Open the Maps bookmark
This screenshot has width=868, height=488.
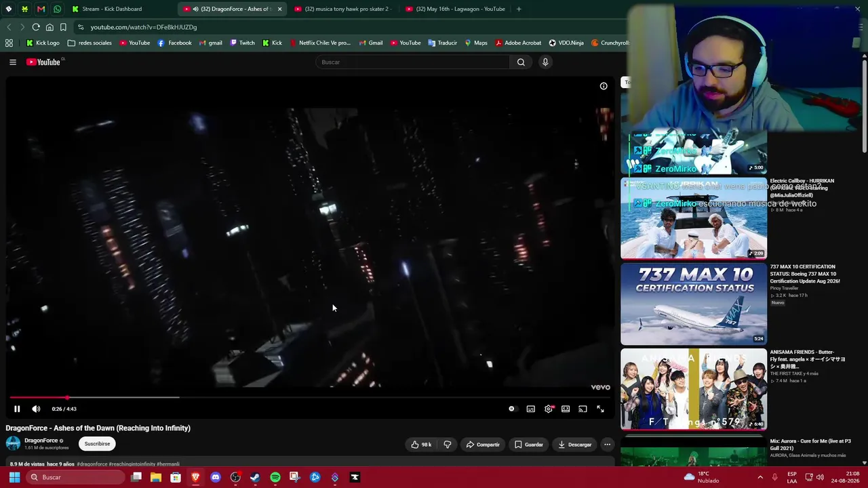[x=475, y=43]
